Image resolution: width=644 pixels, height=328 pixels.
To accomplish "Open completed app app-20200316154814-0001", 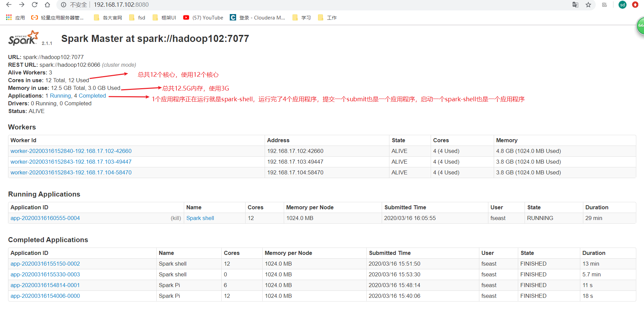I will [45, 285].
